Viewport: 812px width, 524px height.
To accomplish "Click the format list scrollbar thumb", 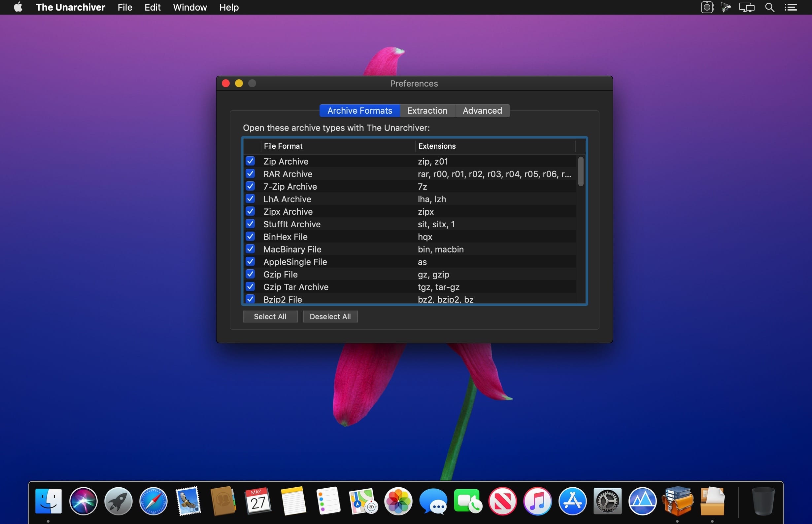I will [581, 171].
